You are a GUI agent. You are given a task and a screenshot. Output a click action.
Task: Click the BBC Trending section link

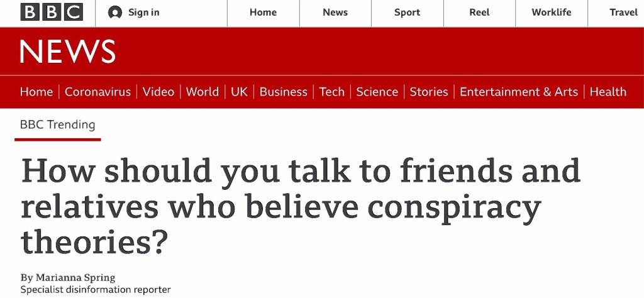[x=57, y=124]
